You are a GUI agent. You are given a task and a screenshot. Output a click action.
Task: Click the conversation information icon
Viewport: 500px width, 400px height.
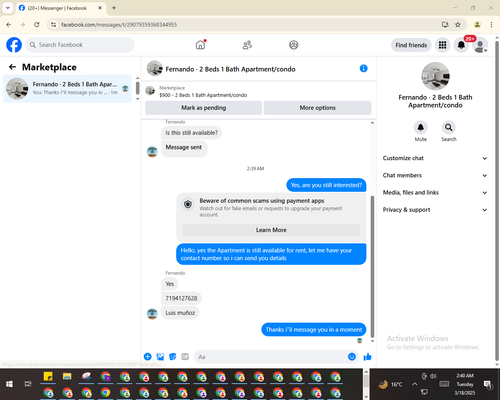coord(363,68)
